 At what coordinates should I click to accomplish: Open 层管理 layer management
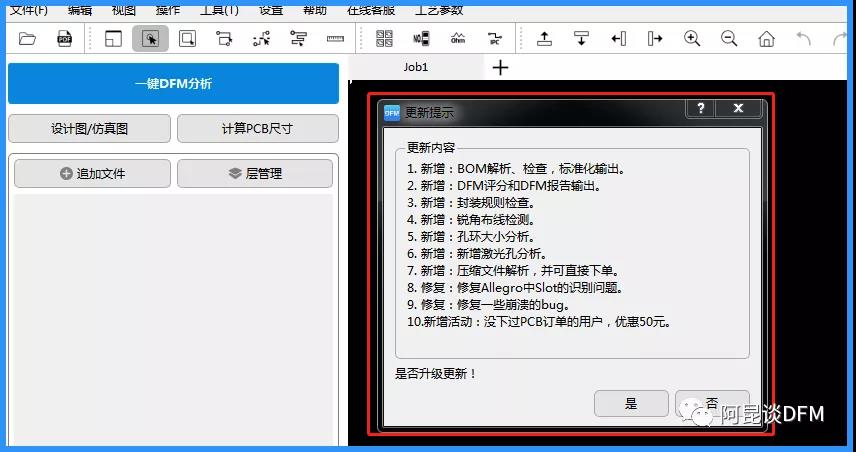tap(255, 174)
